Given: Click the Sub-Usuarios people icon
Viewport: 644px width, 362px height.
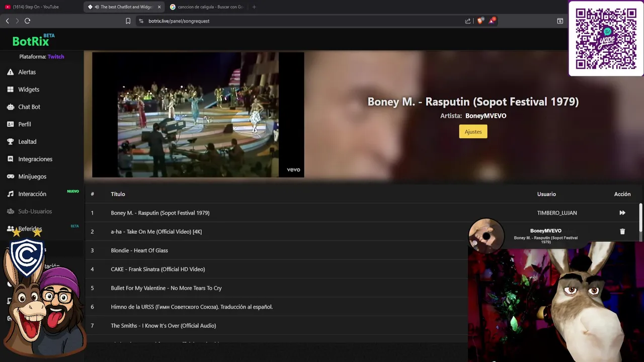Looking at the screenshot, I should click(10, 211).
